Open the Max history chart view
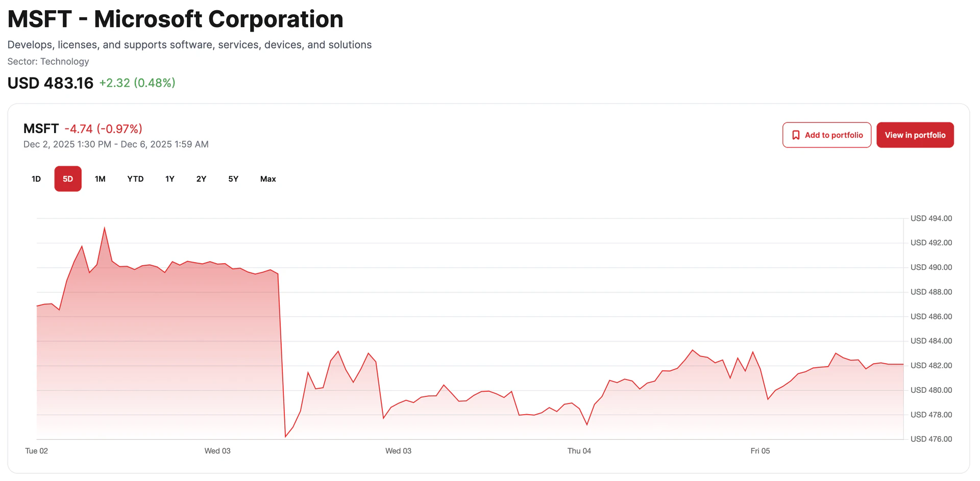Image resolution: width=980 pixels, height=481 pixels. point(267,179)
